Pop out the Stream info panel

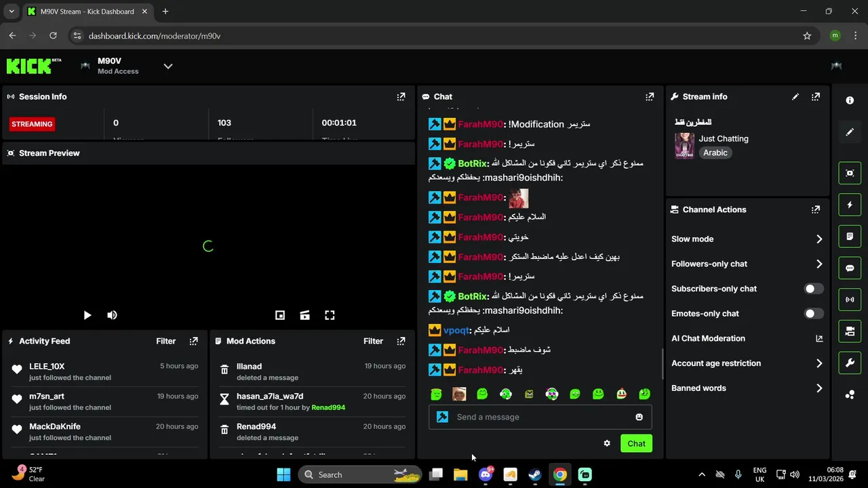pos(816,97)
